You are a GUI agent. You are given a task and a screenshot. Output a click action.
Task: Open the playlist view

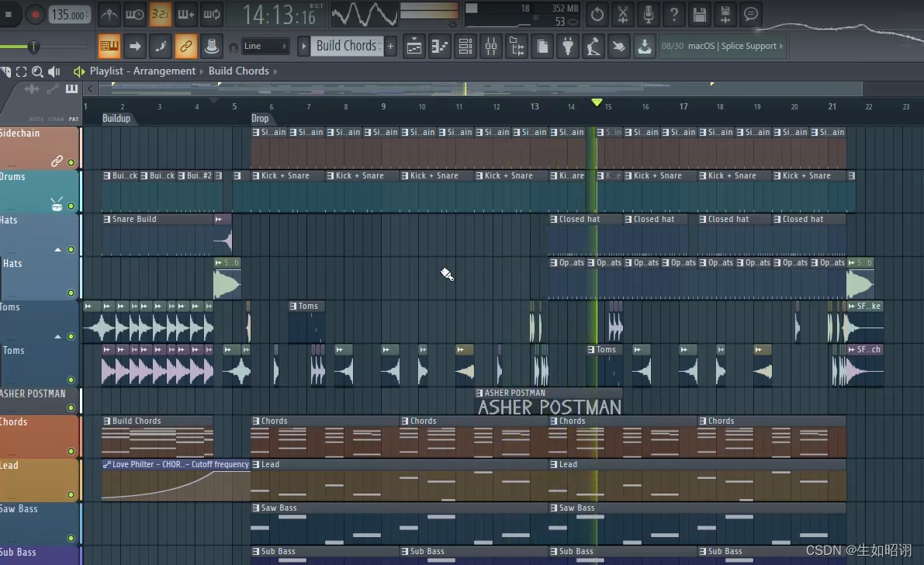414,46
